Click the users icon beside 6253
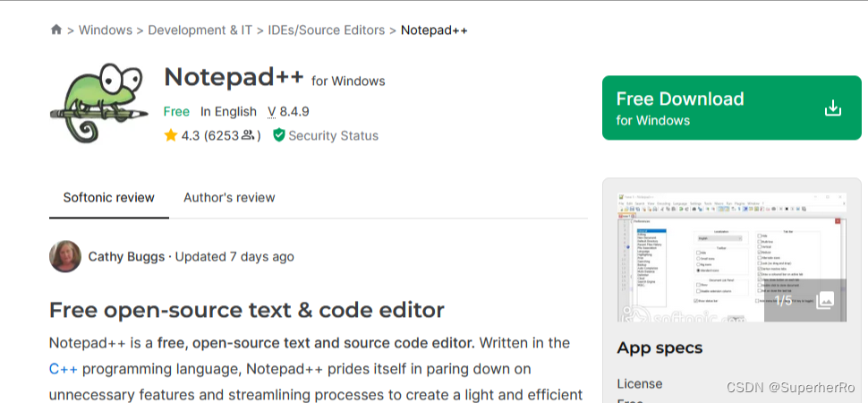The width and height of the screenshot is (868, 403). [x=248, y=135]
